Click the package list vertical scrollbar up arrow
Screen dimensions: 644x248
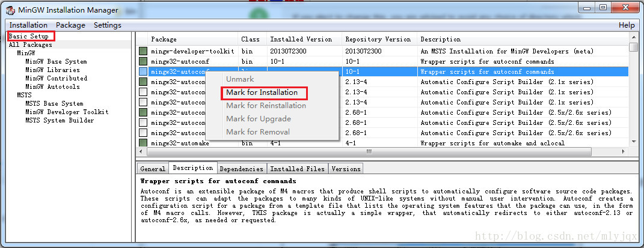tap(633, 37)
